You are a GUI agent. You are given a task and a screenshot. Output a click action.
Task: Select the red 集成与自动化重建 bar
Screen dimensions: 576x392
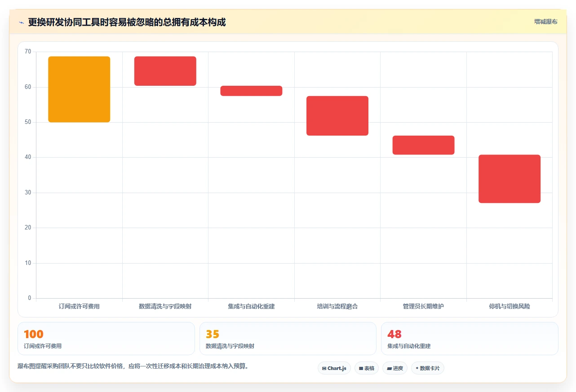tap(251, 91)
